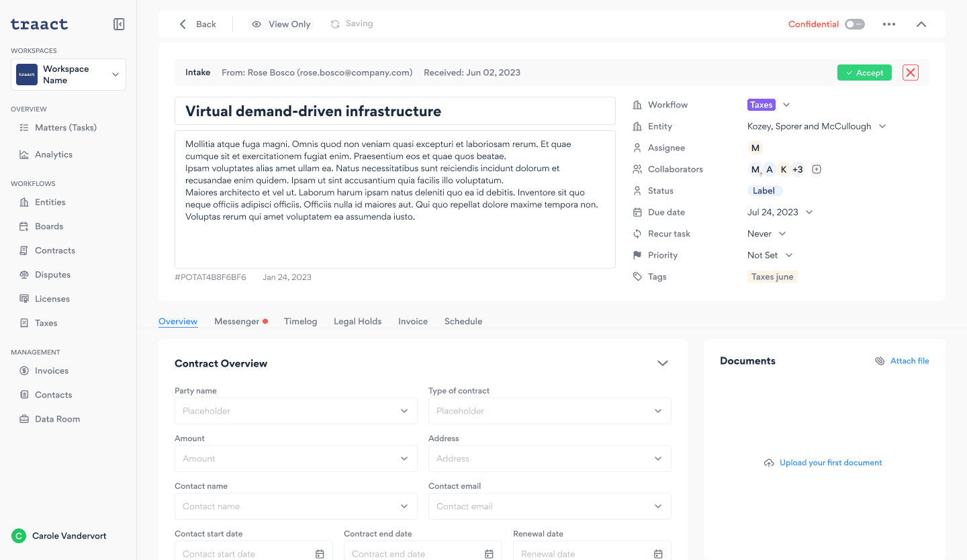Viewport: 967px width, 560px height.
Task: Open the Workspace Name dropdown
Action: pos(68,75)
